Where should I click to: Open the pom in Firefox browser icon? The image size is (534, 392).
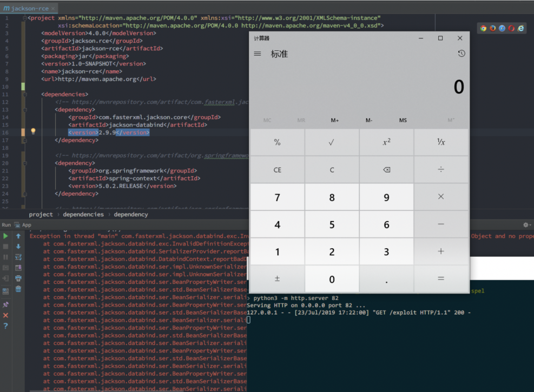[492, 28]
